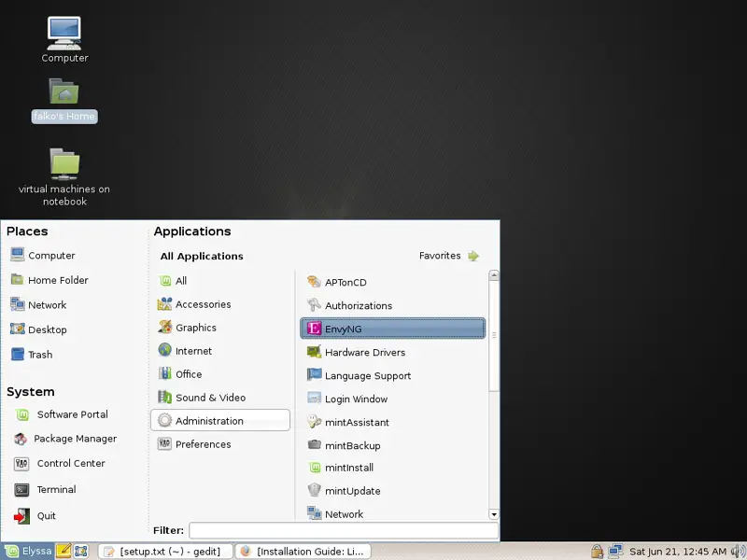Open Authorizations application
Viewport: 747px width, 560px height.
(392, 305)
